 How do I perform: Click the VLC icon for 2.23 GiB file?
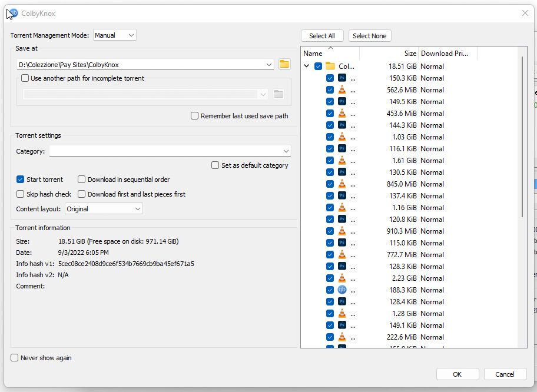pyautogui.click(x=342, y=278)
